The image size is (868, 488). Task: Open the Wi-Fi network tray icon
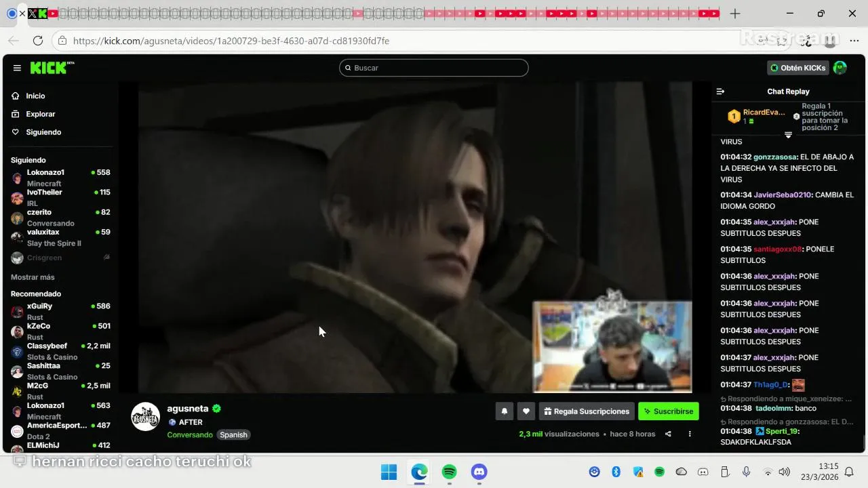[x=768, y=472]
